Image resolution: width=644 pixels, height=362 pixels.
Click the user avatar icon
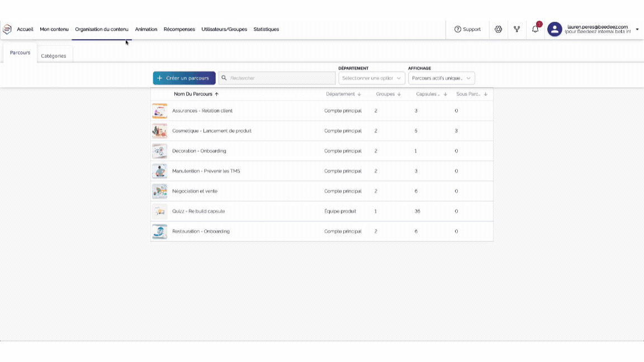554,29
